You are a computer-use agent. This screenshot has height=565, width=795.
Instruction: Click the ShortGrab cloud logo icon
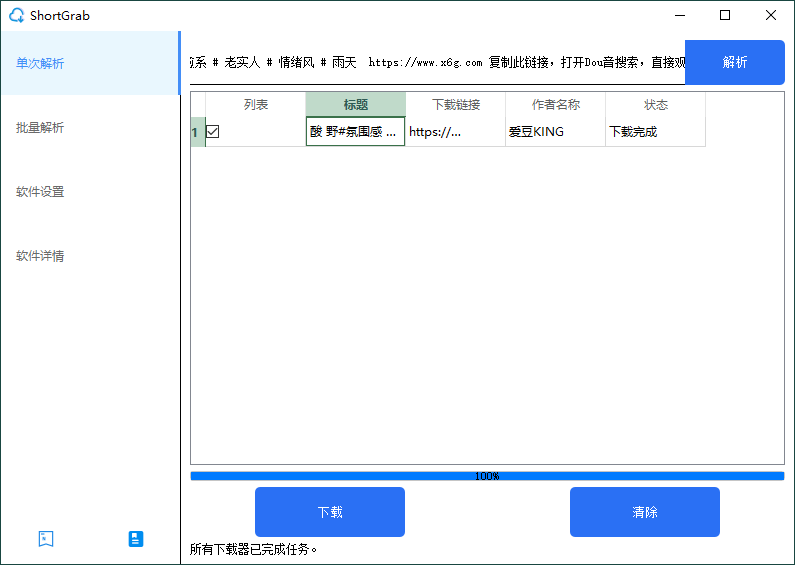[x=16, y=15]
